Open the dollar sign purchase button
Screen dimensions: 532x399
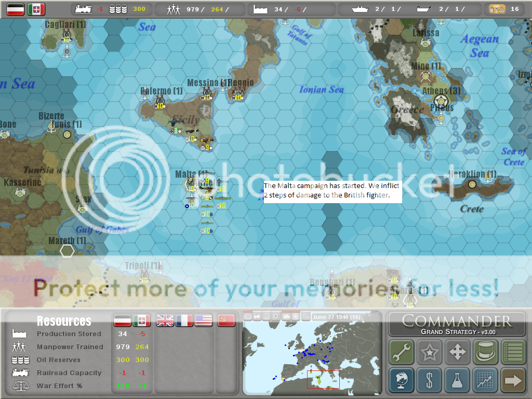[x=430, y=380]
